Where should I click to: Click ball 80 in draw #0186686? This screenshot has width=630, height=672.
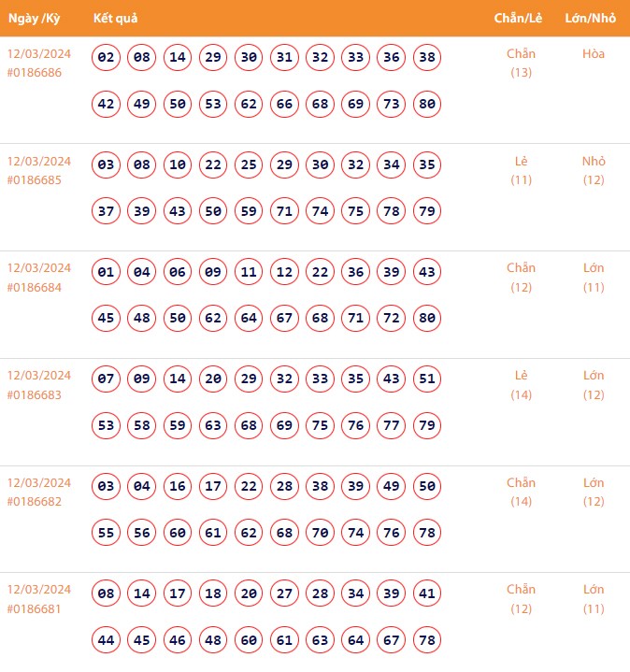427,104
